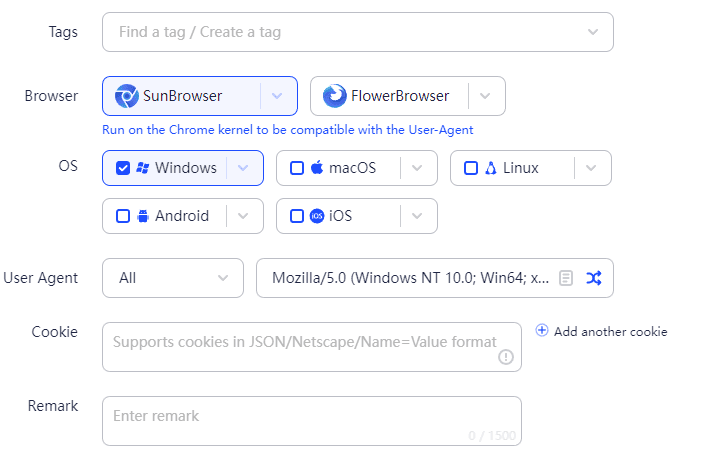The width and height of the screenshot is (725, 451).
Task: Click the plus icon beside Add another cookie
Action: point(542,330)
